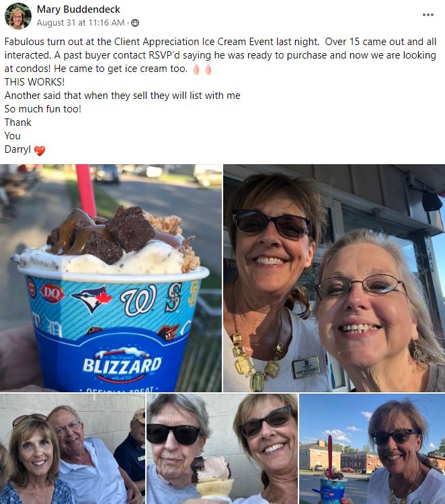Image resolution: width=445 pixels, height=504 pixels.
Task: Open the photo of the seated couple
Action: 73,449
